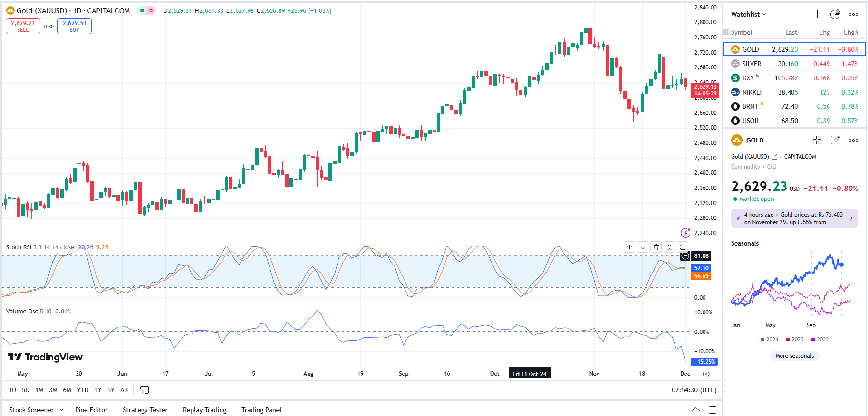Image resolution: width=868 pixels, height=416 pixels.
Task: Open the UTC timezone selector
Action: [x=694, y=390]
